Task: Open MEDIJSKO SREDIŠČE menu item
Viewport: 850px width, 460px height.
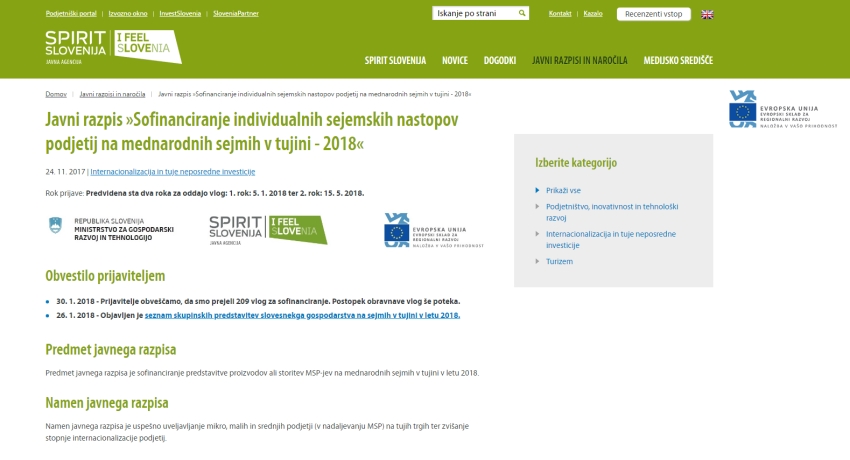Action: point(678,60)
